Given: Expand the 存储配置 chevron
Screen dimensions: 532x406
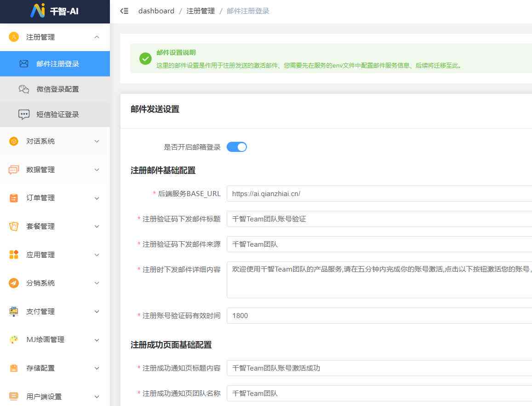Looking at the screenshot, I should click(x=97, y=368).
